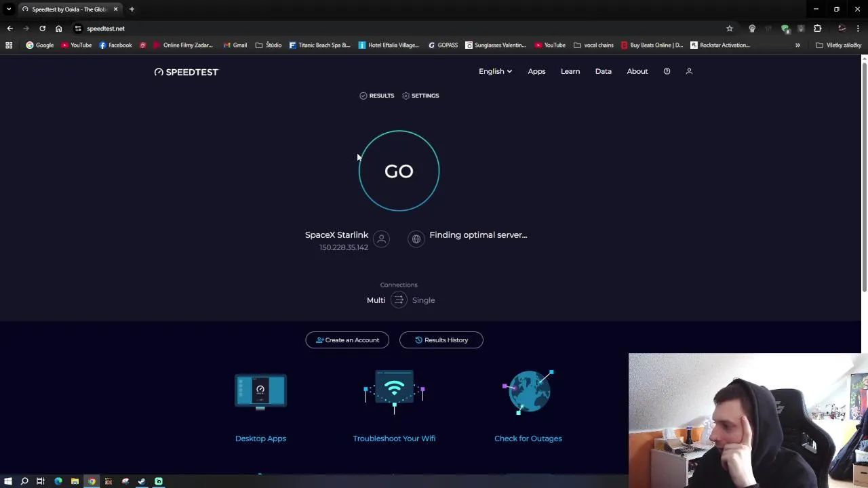
Task: Open the Facebook bookmark
Action: (115, 45)
